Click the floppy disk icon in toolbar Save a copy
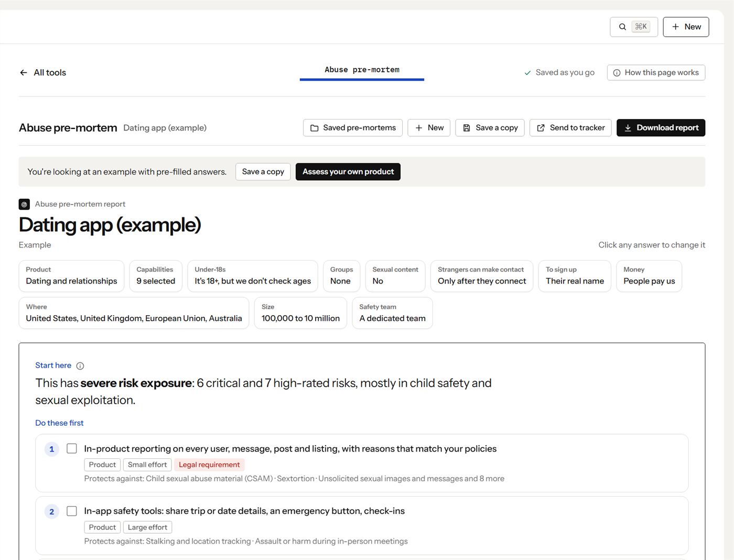 [x=467, y=128]
